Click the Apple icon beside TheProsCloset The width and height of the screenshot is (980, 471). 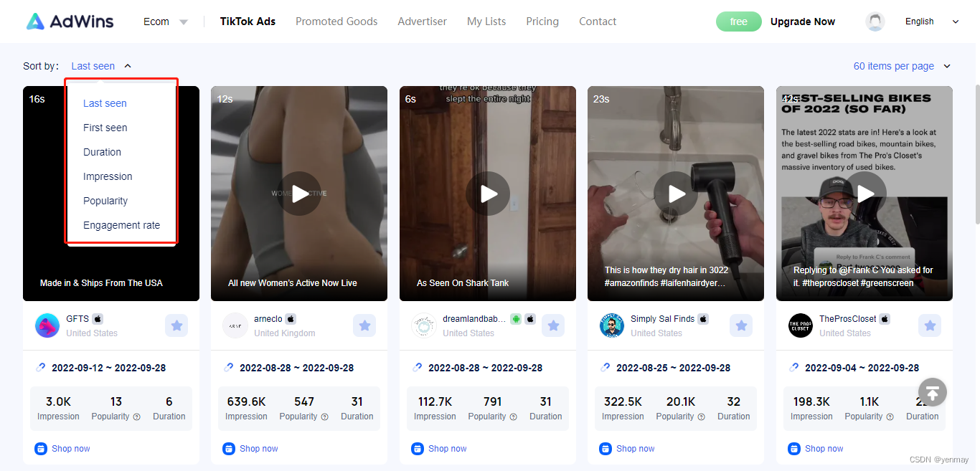885,319
